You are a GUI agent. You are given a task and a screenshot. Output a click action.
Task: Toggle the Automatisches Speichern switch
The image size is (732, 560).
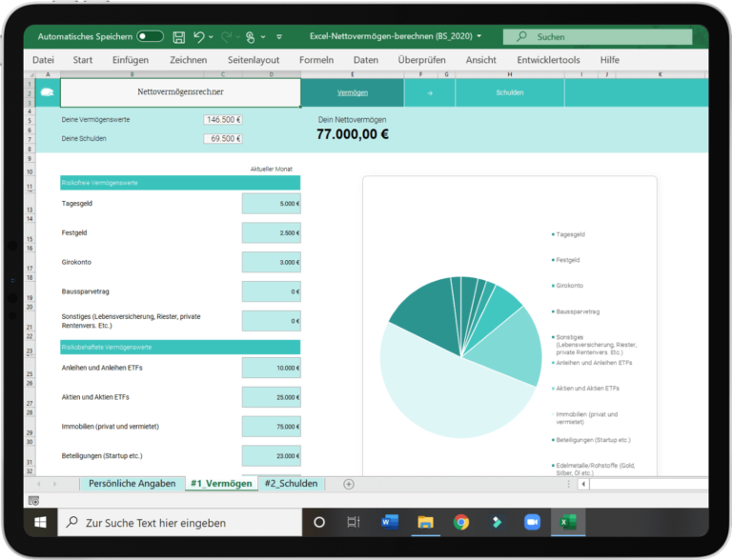tap(150, 36)
